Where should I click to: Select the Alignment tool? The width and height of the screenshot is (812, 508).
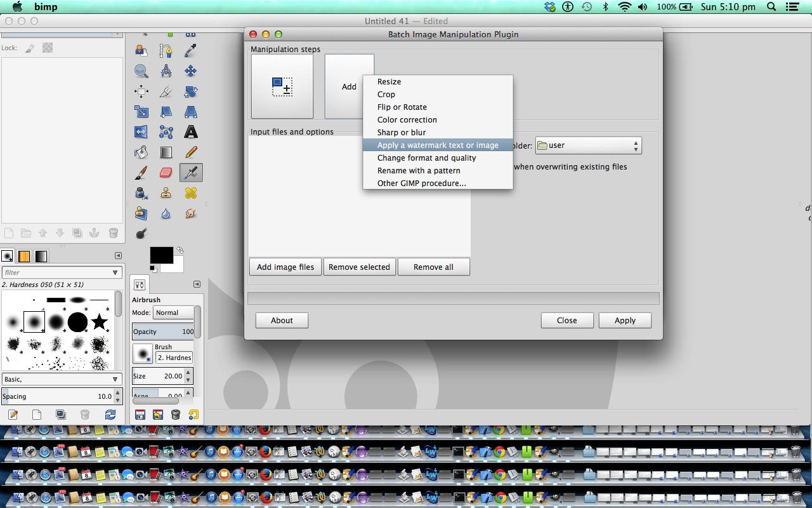[141, 91]
